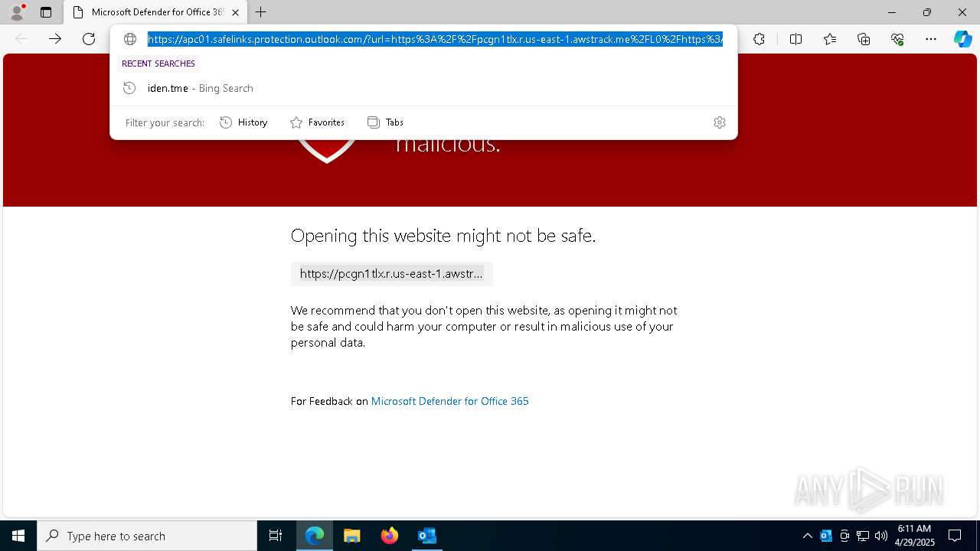Click the globe site info icon

coord(130,39)
